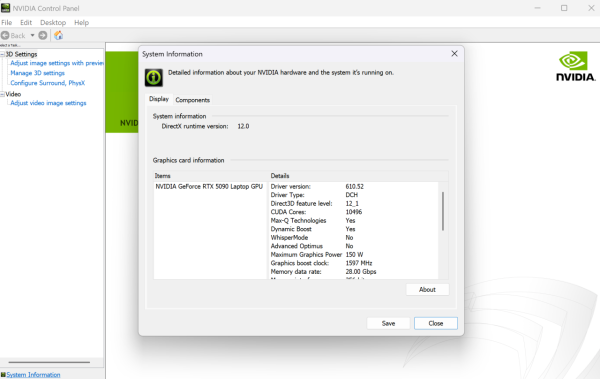Screen dimensions: 600x379
Task: Collapse the 3D Settings tree node
Action: point(2,54)
